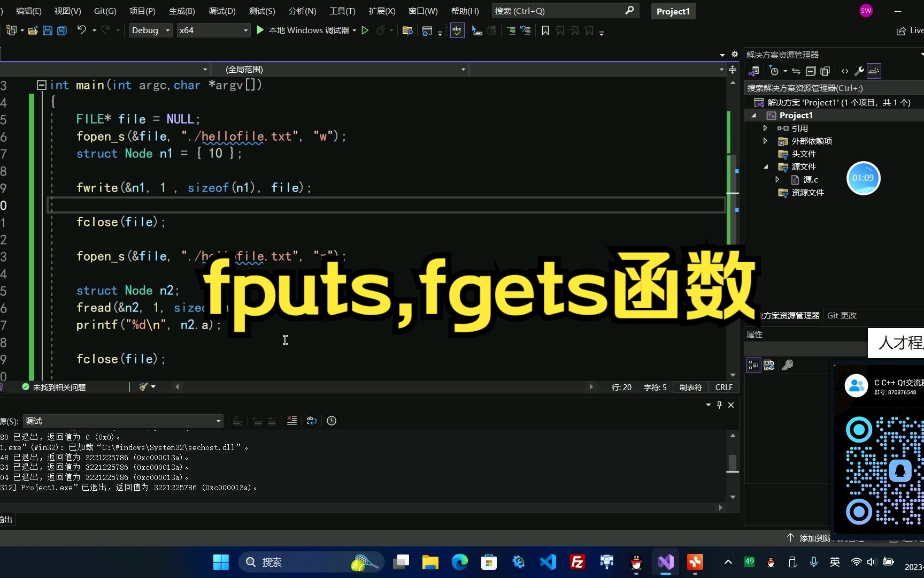Open the 工具(T) menu
Viewport: 924px width, 578px height.
tap(342, 11)
